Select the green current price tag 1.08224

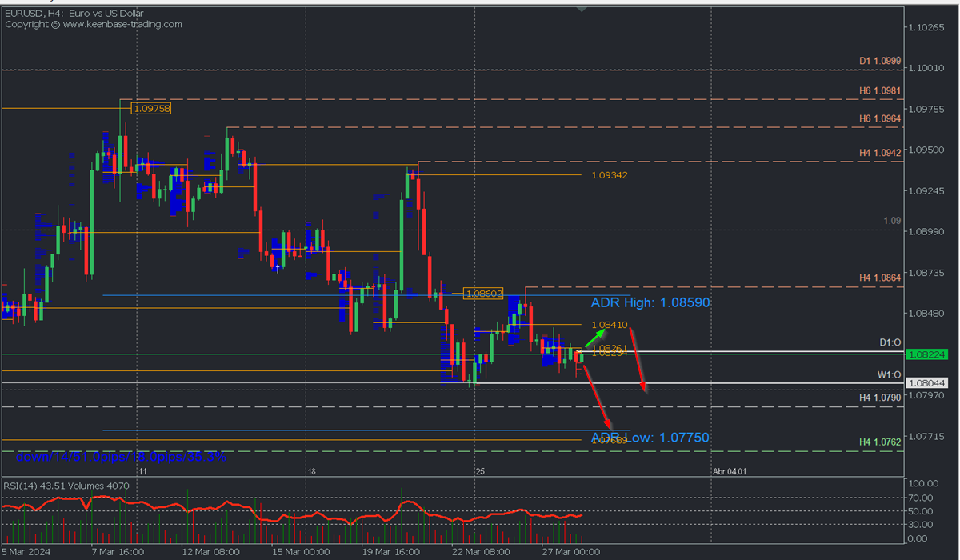(928, 354)
